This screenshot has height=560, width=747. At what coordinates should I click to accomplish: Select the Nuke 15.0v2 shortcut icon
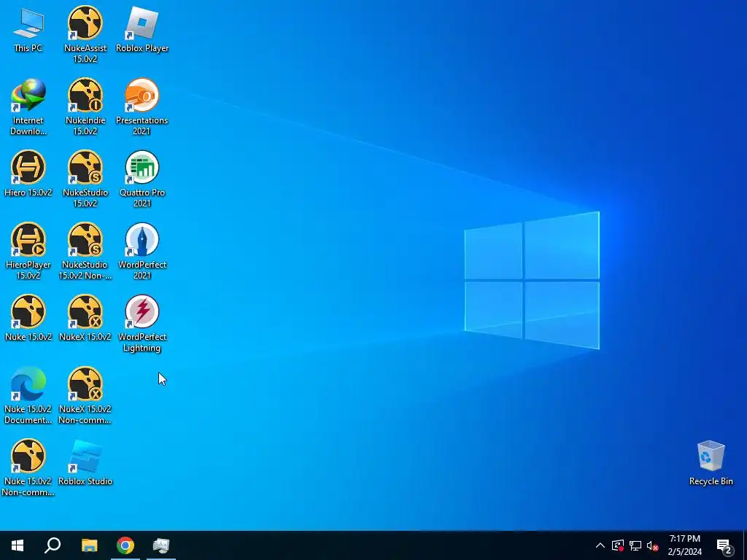[28, 318]
